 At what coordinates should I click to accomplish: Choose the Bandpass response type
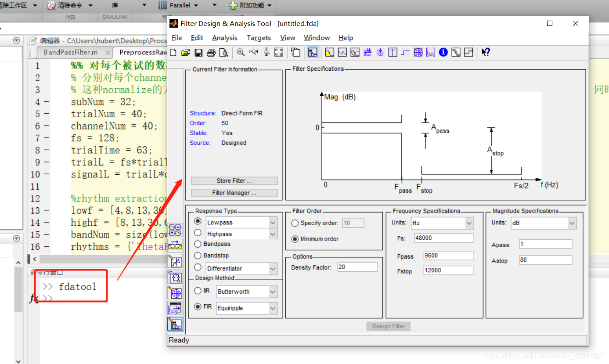coord(198,244)
